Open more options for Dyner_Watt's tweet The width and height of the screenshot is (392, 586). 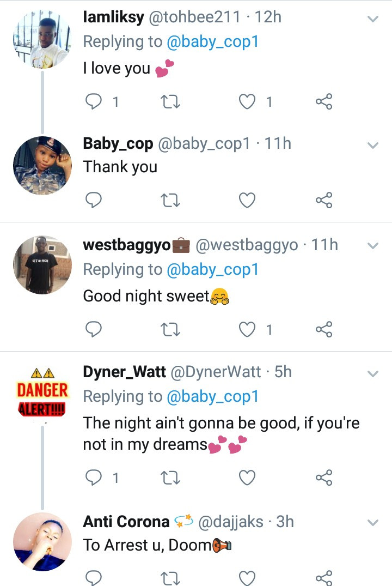(373, 373)
